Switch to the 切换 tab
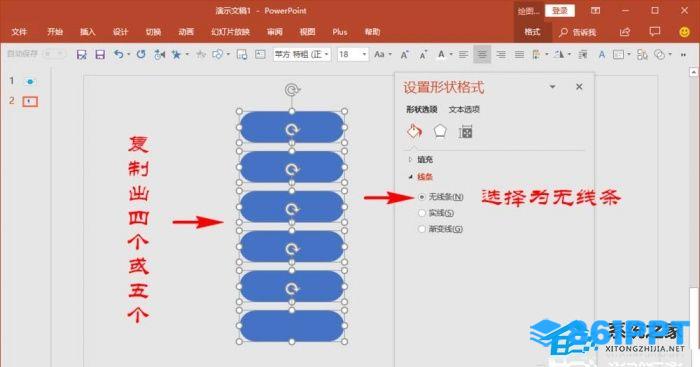The height and width of the screenshot is (367, 700). 153,32
